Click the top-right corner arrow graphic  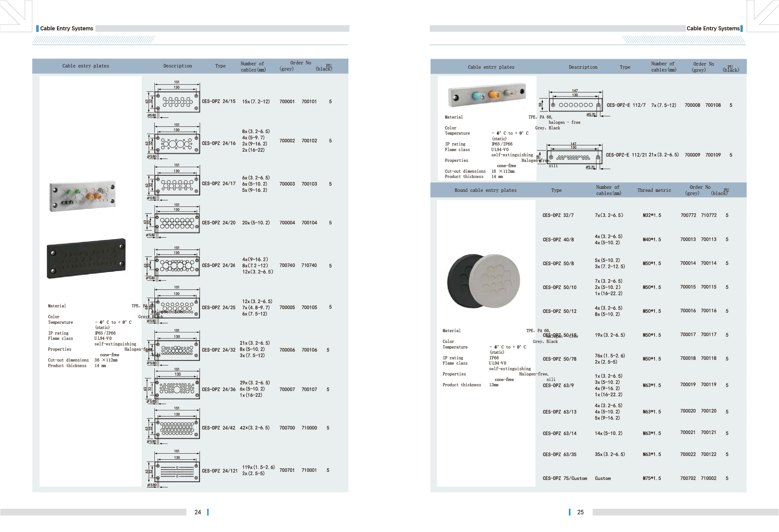click(x=763, y=16)
